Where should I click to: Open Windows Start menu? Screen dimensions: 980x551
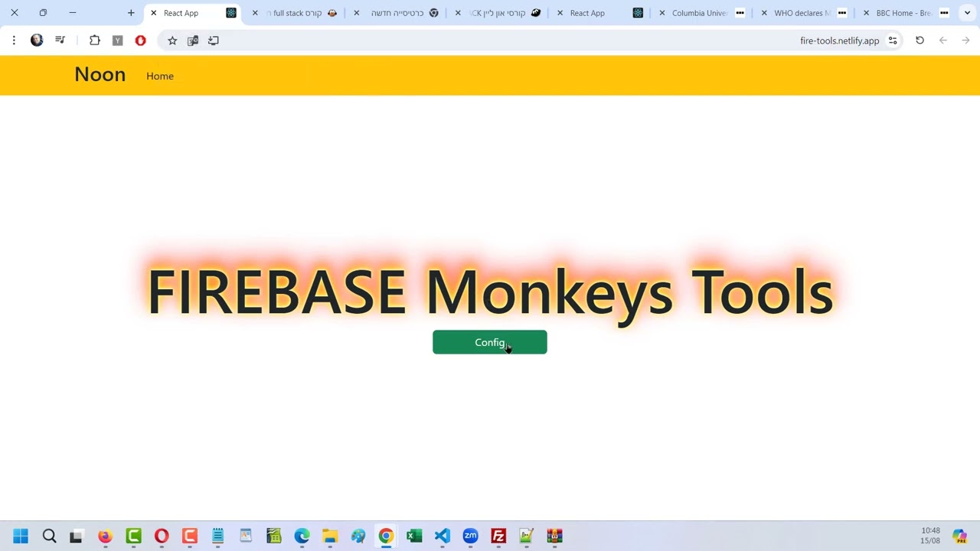[x=21, y=536]
